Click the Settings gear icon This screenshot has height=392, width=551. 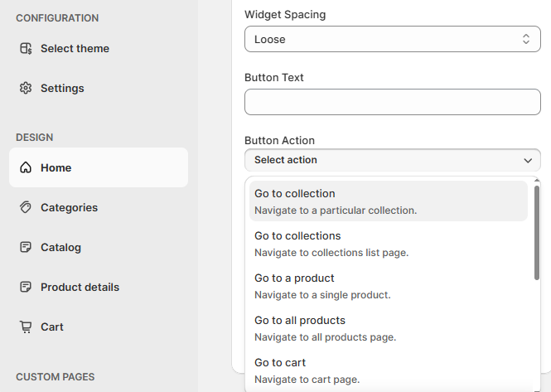(26, 88)
